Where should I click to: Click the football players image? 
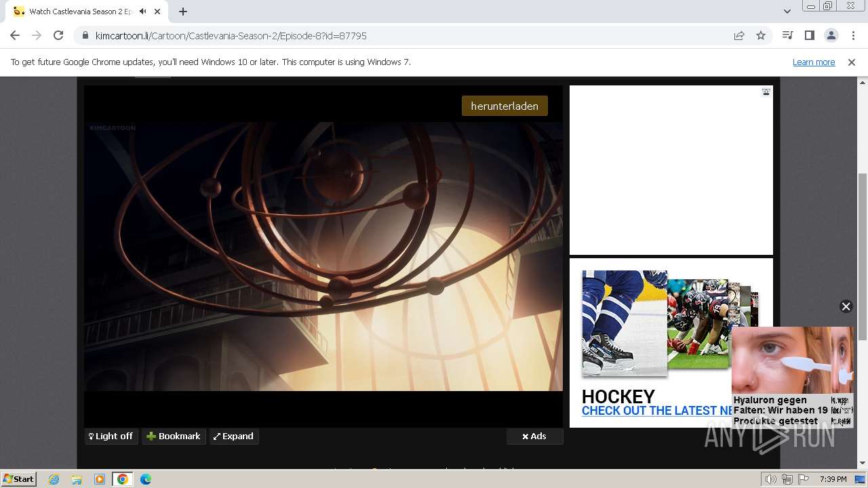[698, 324]
